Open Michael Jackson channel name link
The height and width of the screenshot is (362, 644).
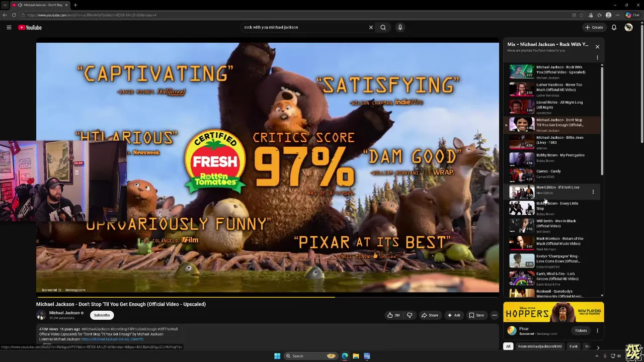(64, 313)
